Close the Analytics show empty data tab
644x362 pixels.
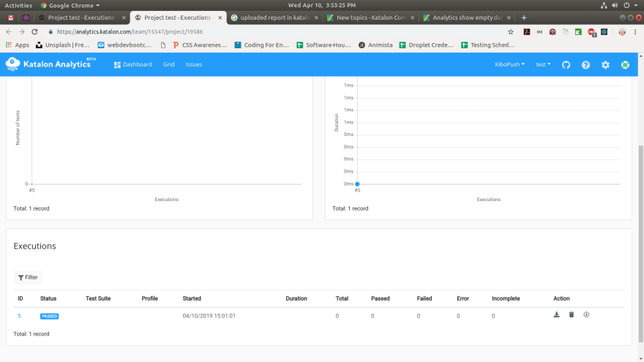(509, 18)
